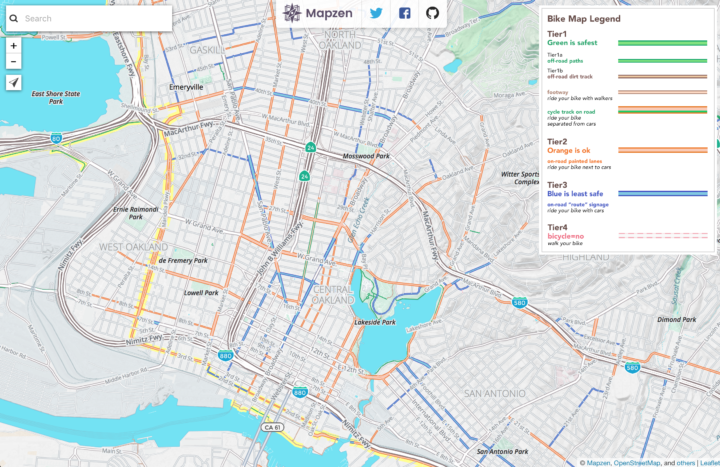
Task: Click the Emeryville map label
Action: pyautogui.click(x=186, y=87)
